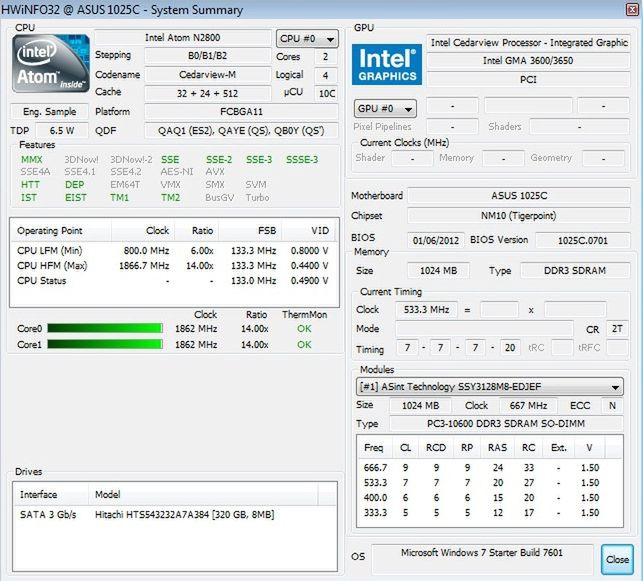643x581 pixels.
Task: Click the EIST feature label
Action: coord(75,198)
